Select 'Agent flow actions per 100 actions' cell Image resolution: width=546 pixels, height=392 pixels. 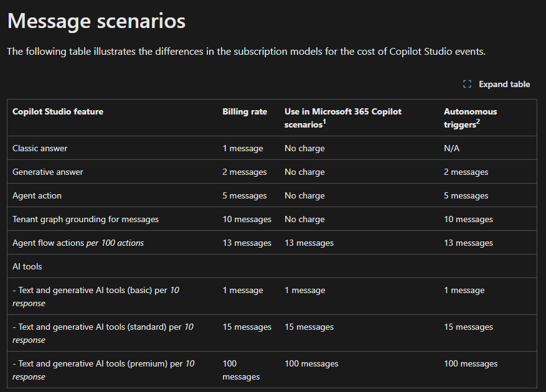pos(78,243)
